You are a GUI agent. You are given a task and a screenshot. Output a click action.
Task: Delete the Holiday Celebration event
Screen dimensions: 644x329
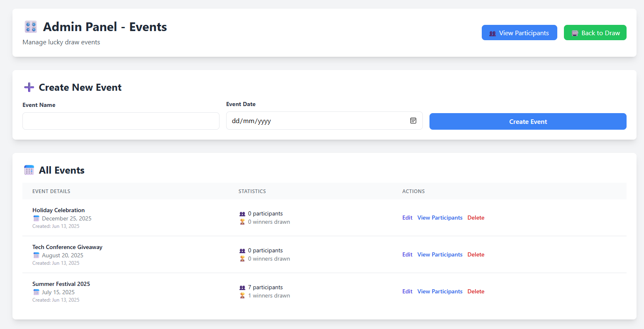(476, 218)
